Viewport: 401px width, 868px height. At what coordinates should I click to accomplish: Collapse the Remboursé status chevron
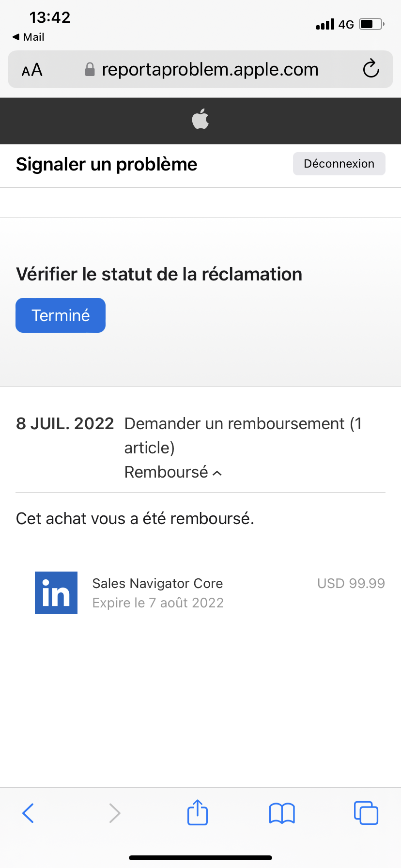pos(217,473)
